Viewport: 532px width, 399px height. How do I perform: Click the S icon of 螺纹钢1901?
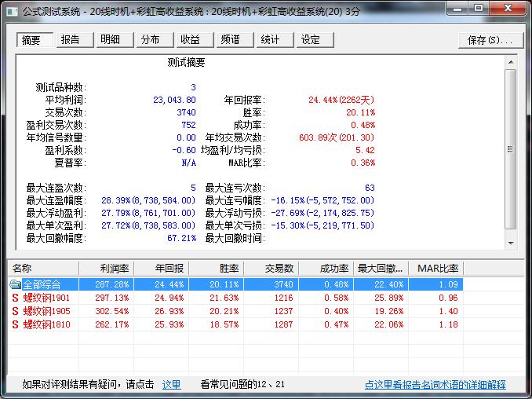point(15,298)
